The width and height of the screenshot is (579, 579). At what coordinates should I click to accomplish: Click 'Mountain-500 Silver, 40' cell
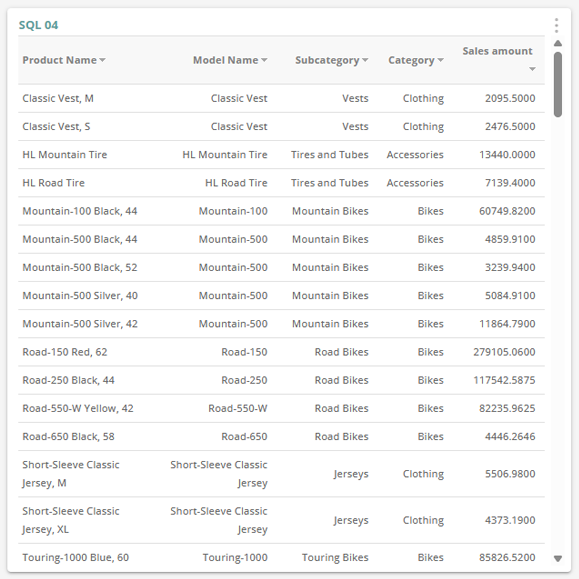click(80, 295)
